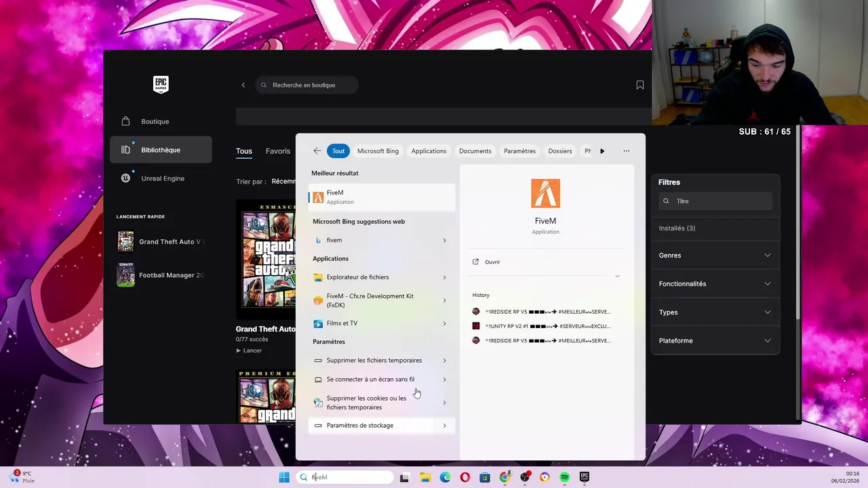Open Microsoft Store from the taskbar
Viewport: 868px width, 488px height.
point(485,477)
